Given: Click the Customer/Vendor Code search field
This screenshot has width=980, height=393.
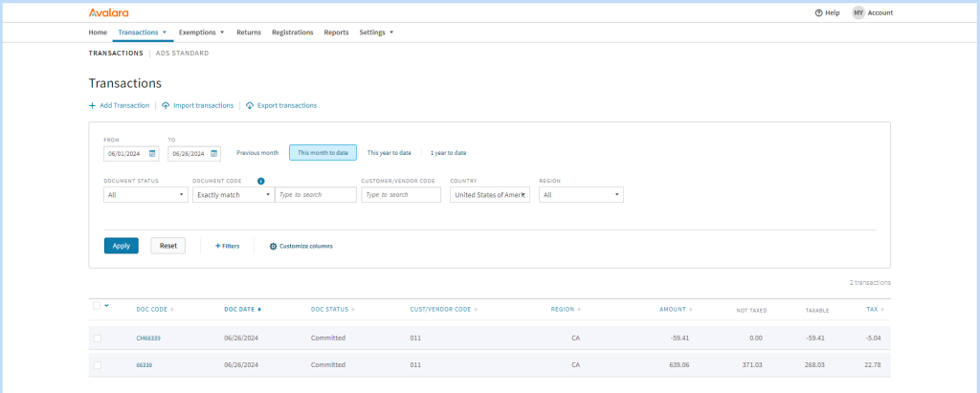Looking at the screenshot, I should [401, 195].
